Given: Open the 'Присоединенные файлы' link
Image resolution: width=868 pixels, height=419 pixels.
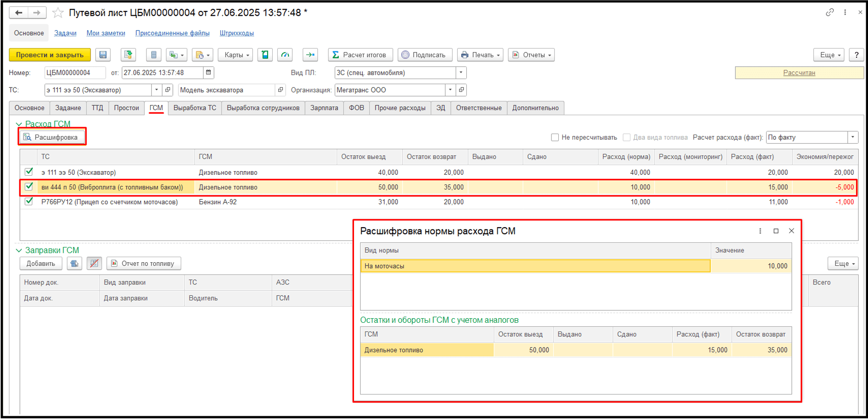Looking at the screenshot, I should [172, 33].
